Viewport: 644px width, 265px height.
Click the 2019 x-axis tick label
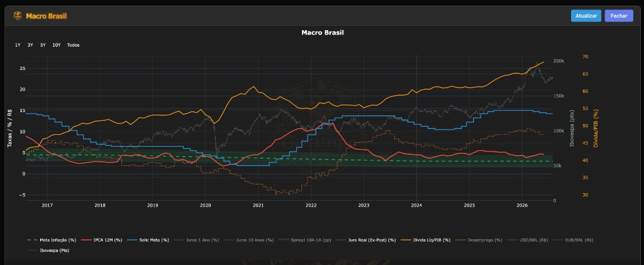coord(152,205)
